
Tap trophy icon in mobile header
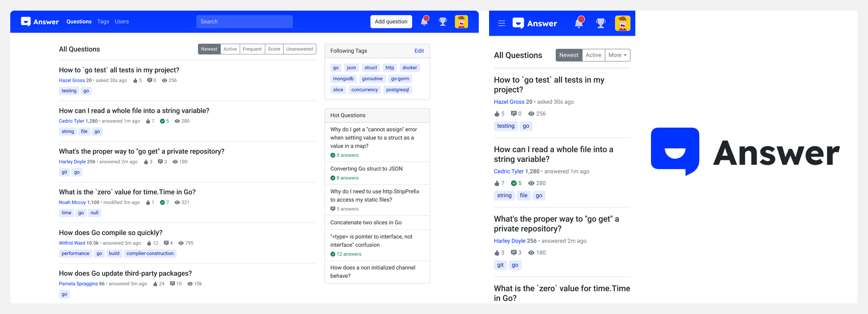pyautogui.click(x=601, y=23)
